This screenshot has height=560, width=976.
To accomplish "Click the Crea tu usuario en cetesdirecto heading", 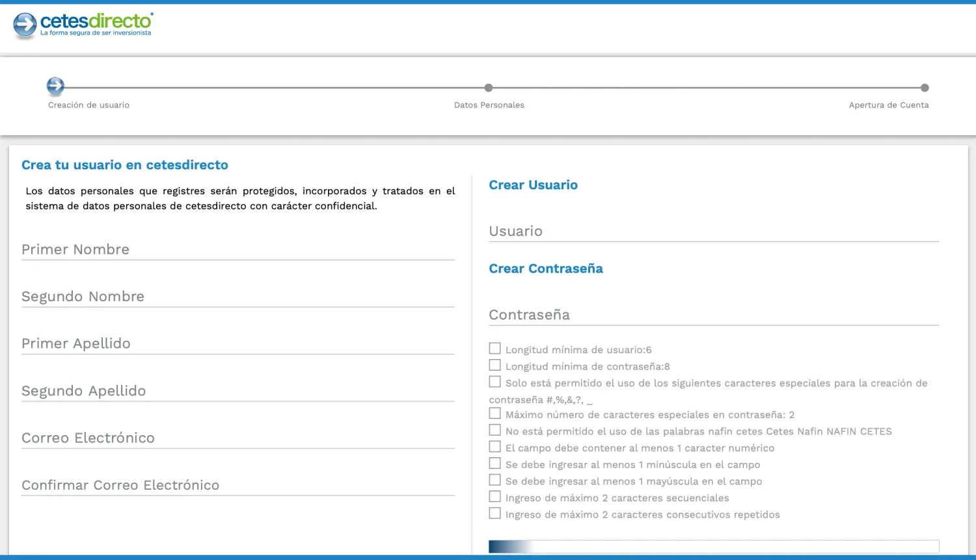I will (x=125, y=165).
